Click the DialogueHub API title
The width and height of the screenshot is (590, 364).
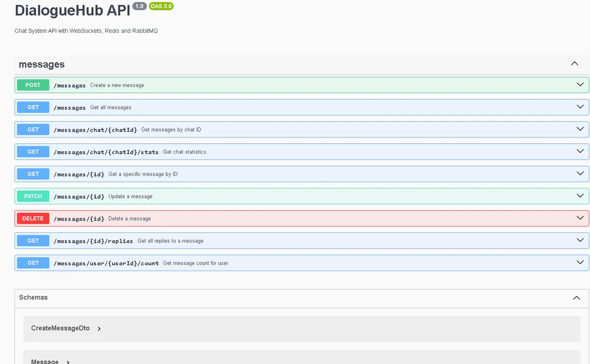tap(73, 11)
